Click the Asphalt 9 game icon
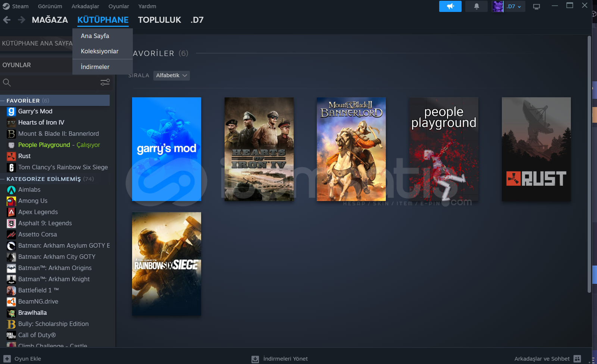The height and width of the screenshot is (364, 597). 12,223
